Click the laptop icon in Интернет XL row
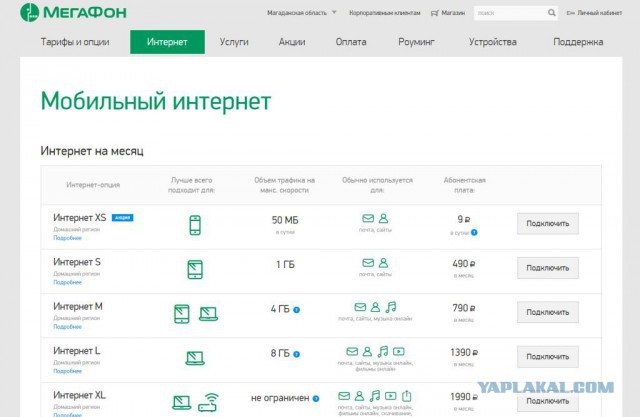Screen dimensions: 640x417 (182, 403)
